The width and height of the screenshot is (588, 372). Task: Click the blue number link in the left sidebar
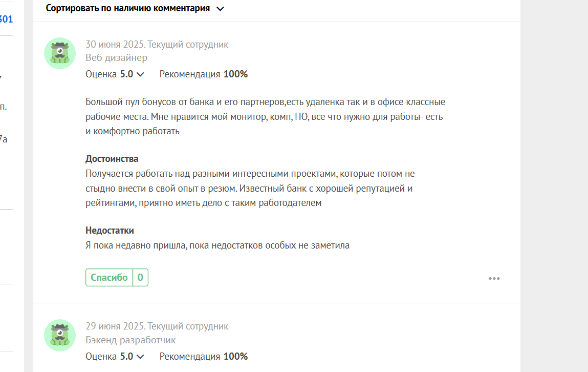(x=6, y=19)
